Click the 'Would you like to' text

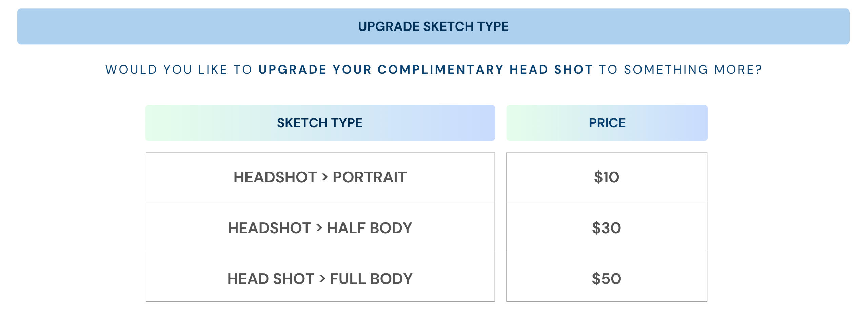click(x=179, y=70)
